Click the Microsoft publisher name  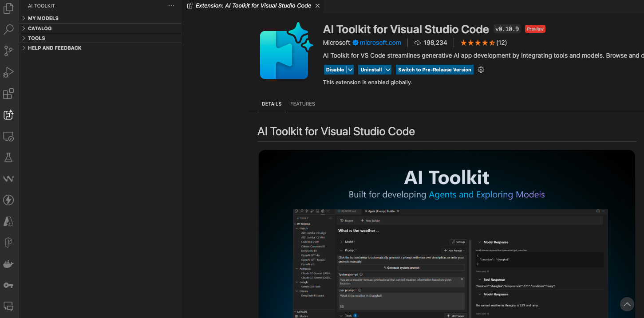tap(336, 43)
